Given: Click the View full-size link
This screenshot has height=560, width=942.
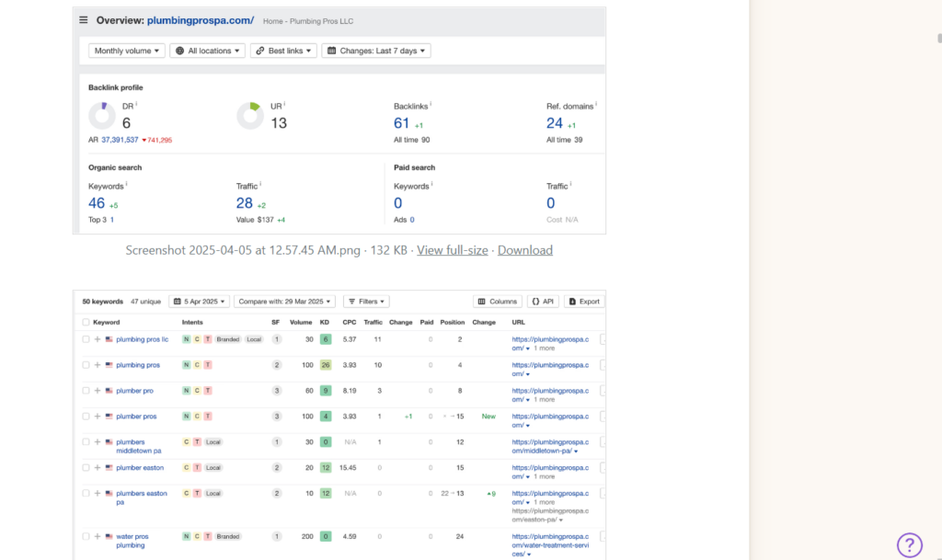Looking at the screenshot, I should pyautogui.click(x=453, y=250).
